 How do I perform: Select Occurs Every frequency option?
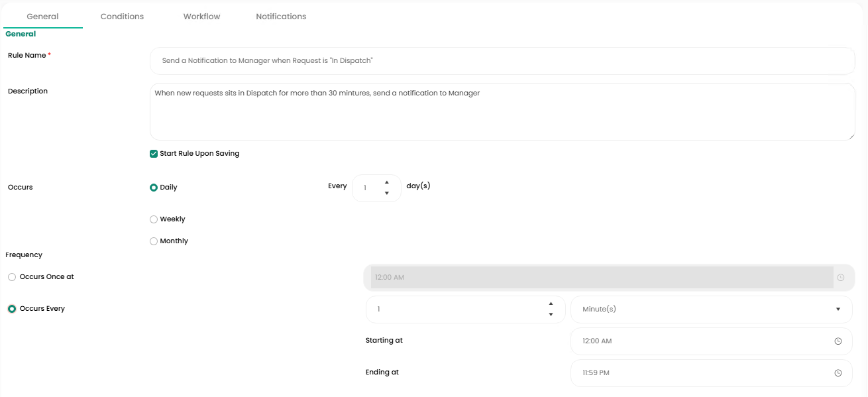coord(12,309)
